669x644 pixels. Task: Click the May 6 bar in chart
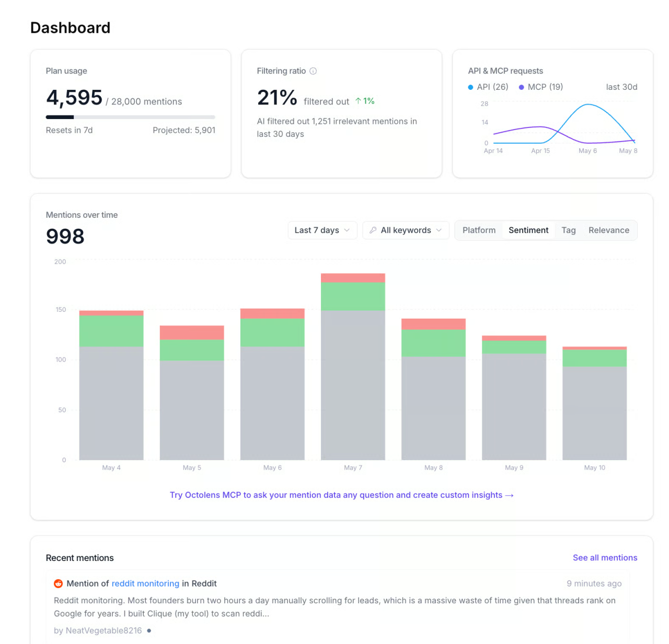tap(272, 384)
